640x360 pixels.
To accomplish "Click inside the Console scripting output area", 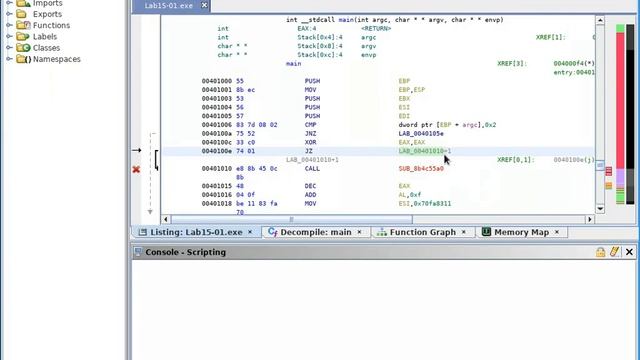I will [x=384, y=310].
